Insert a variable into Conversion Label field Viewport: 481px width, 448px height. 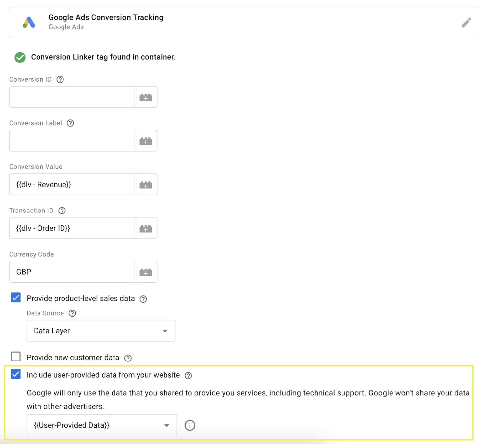[x=146, y=140]
